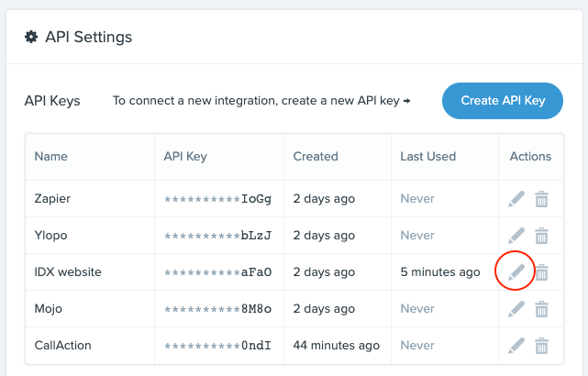Delete the Mojo API key
Viewport: 588px width, 376px height.
pyautogui.click(x=541, y=309)
